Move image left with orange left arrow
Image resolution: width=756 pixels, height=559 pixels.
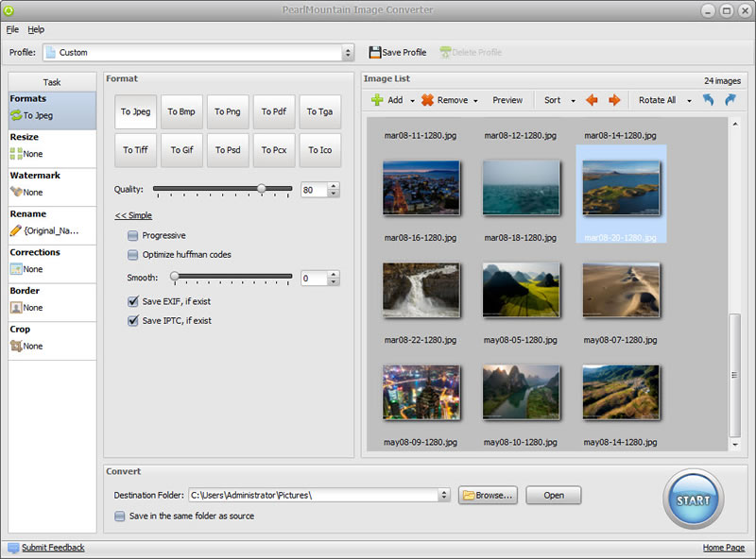tap(592, 100)
